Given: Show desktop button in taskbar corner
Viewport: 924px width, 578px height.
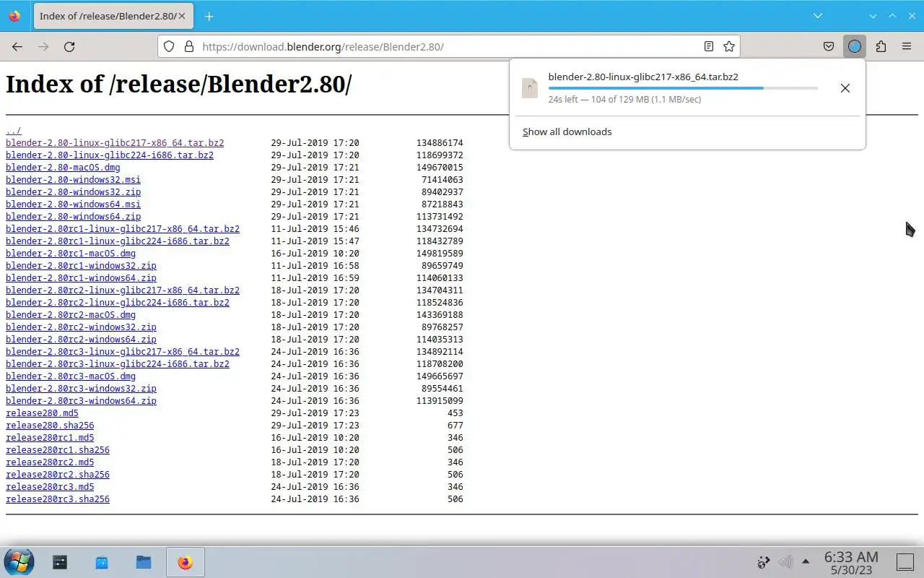Looking at the screenshot, I should click(x=905, y=561).
